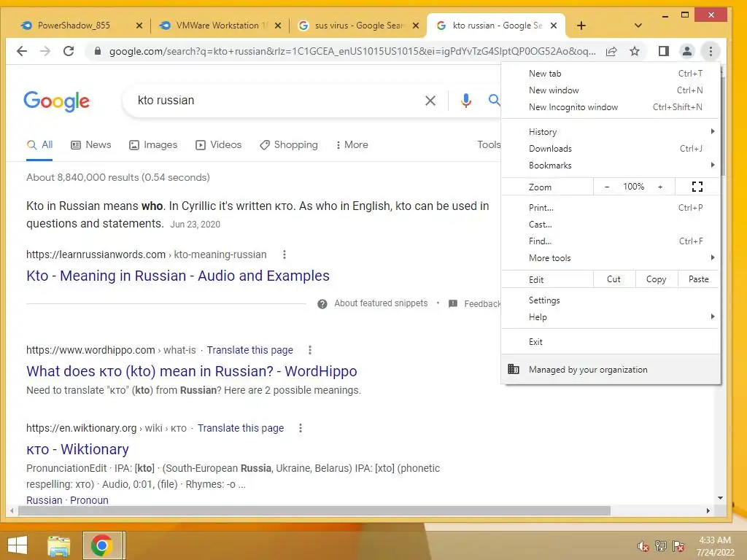Viewport: 747px width, 560px height.
Task: Switch to the sus virus tab
Action: [359, 26]
